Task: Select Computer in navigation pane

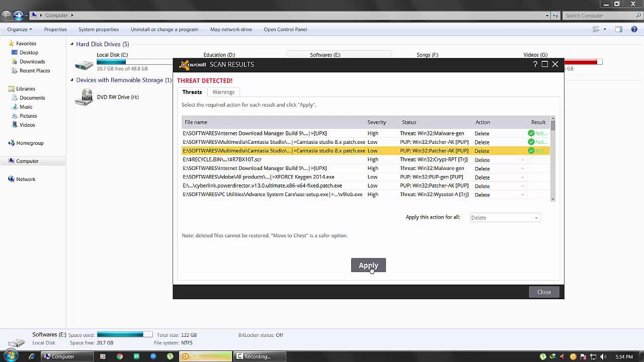Action: (x=27, y=161)
